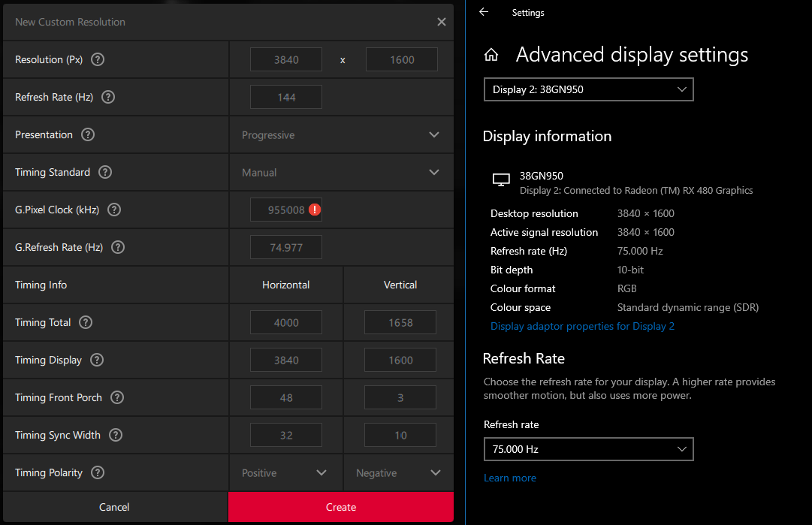The image size is (812, 525).
Task: Click horizontal Timing Total field 4000
Action: pos(286,322)
